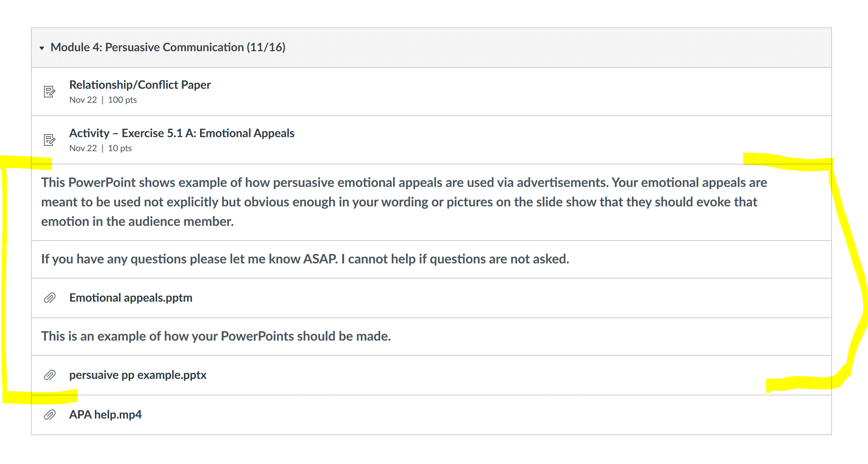The image size is (868, 464).
Task: Click the 10 pts label under Emotional Appeals
Action: click(x=120, y=148)
